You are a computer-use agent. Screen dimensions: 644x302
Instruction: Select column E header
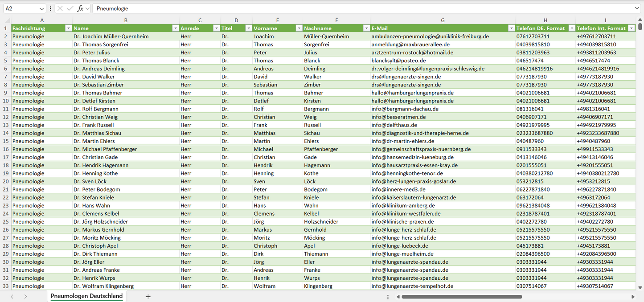pos(278,20)
